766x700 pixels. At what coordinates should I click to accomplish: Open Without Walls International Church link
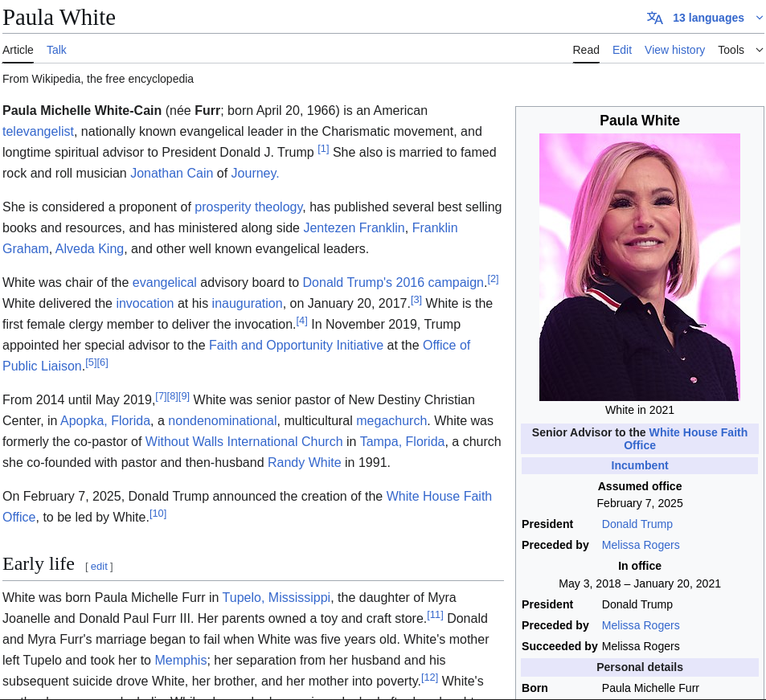[244, 441]
